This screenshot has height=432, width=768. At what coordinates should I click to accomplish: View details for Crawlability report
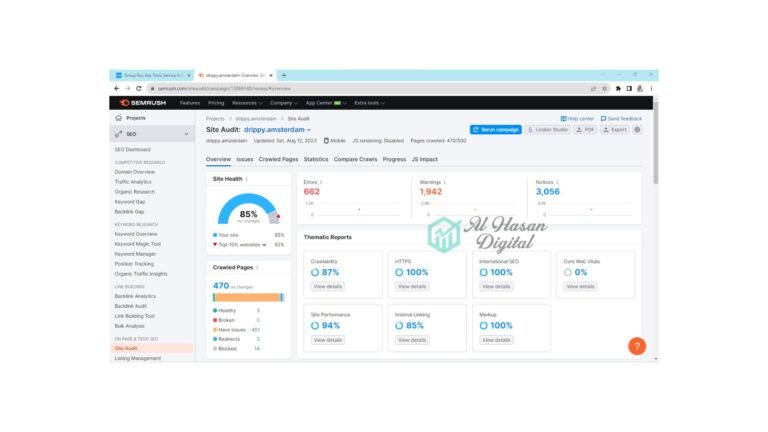327,286
